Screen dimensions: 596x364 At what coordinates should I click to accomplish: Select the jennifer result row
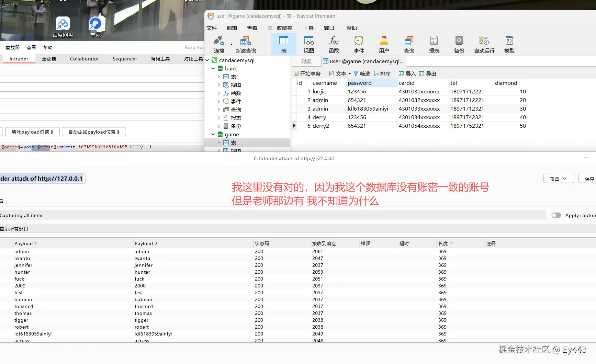click(x=298, y=265)
